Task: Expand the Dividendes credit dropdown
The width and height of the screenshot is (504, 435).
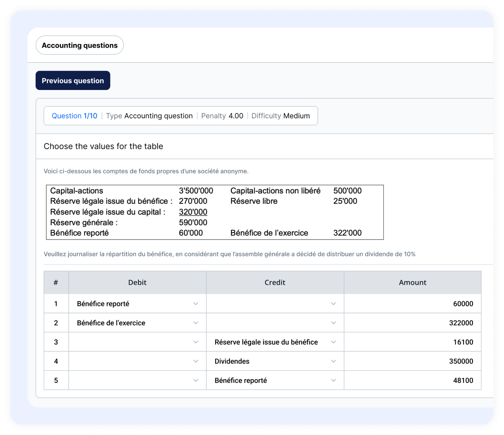Action: (275, 361)
